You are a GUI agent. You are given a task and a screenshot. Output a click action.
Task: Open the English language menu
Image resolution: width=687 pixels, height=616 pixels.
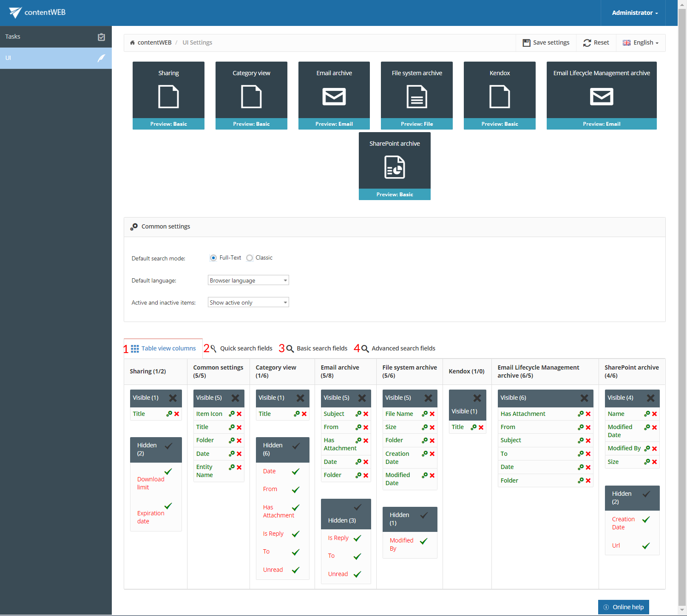(641, 43)
